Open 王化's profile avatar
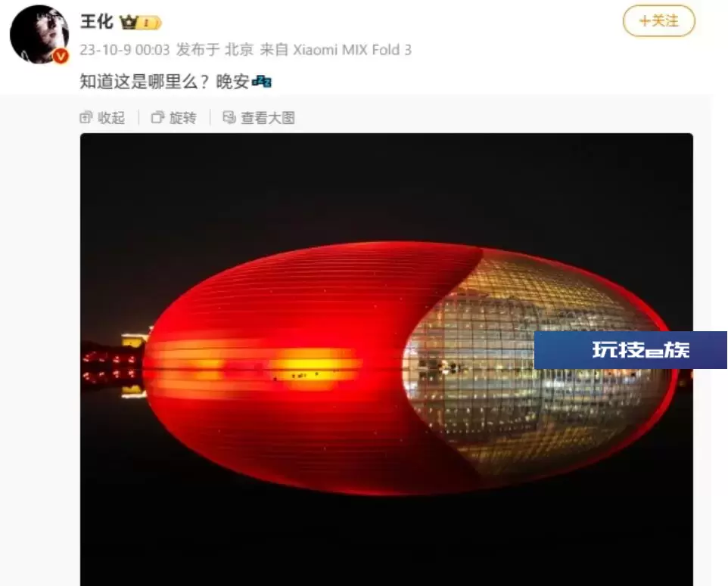This screenshot has width=728, height=586. (x=39, y=35)
